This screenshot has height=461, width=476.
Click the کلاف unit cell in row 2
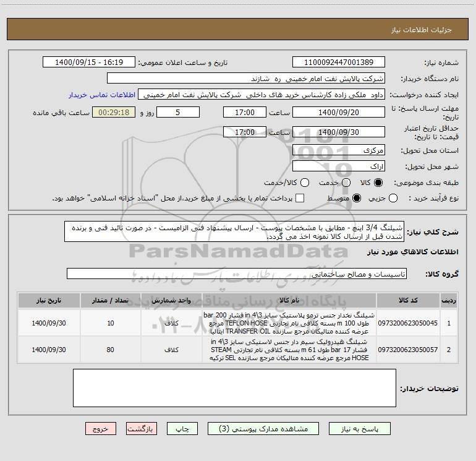pyautogui.click(x=171, y=350)
